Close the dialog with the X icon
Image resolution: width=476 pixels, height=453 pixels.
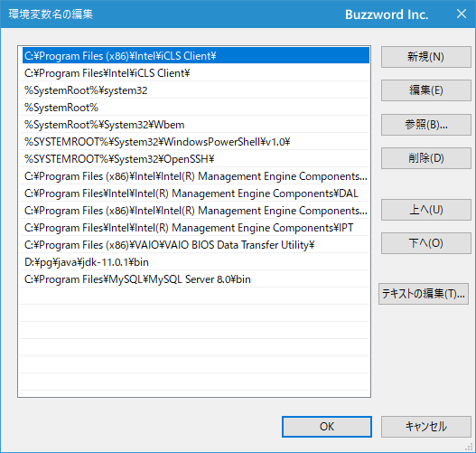click(x=462, y=14)
